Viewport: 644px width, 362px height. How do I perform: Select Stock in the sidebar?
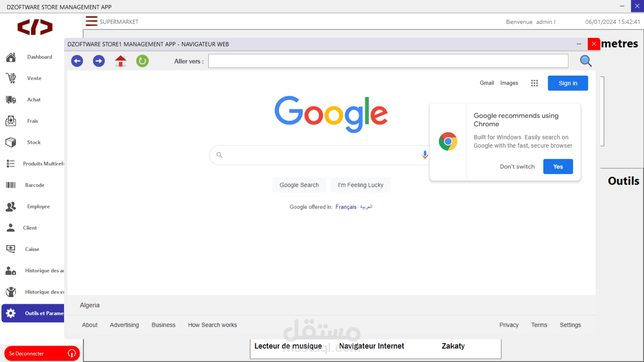(x=34, y=142)
